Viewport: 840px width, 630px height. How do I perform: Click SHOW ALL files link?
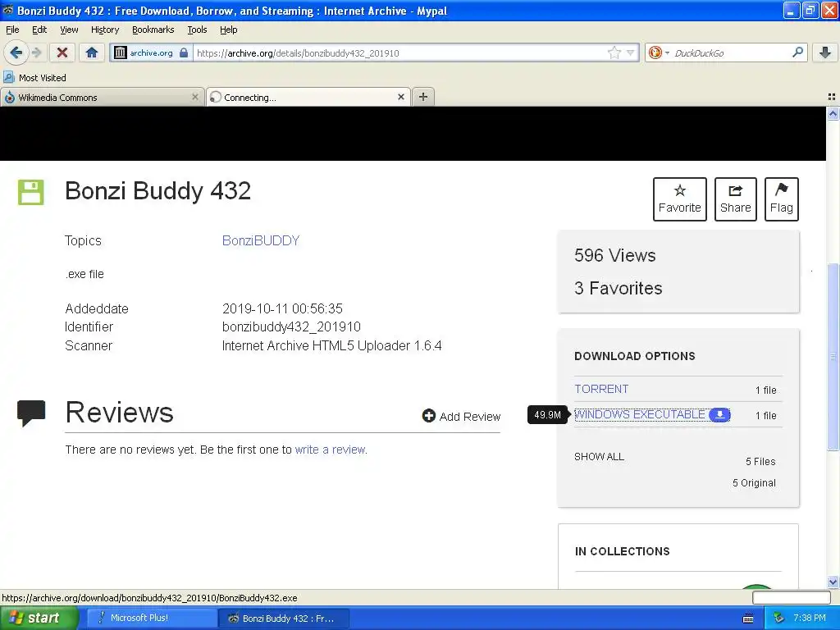point(599,457)
